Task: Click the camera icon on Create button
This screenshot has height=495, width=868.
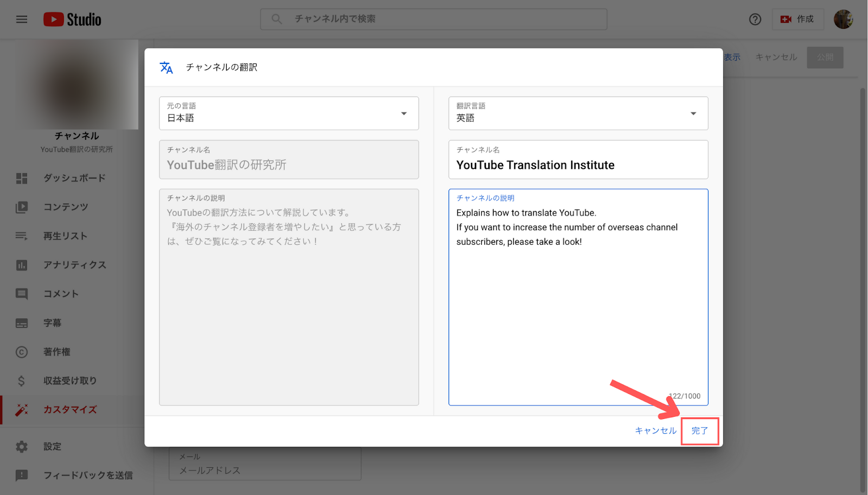Action: [786, 19]
